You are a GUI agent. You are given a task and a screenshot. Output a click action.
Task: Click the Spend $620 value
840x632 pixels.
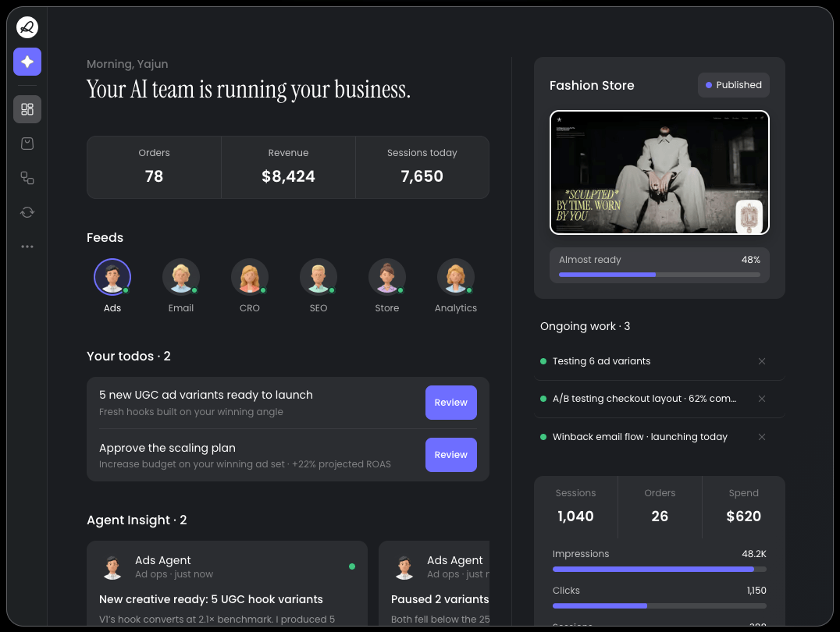(x=743, y=517)
